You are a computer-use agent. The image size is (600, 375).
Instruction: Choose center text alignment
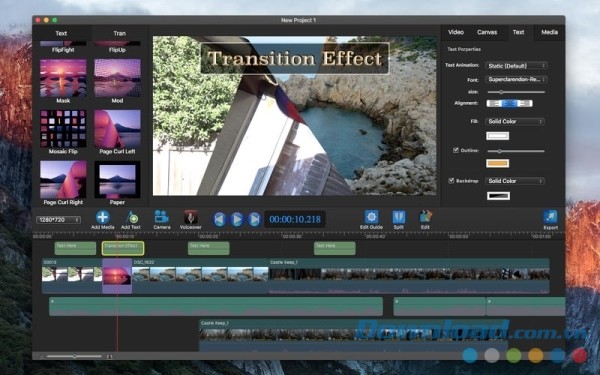coord(509,103)
